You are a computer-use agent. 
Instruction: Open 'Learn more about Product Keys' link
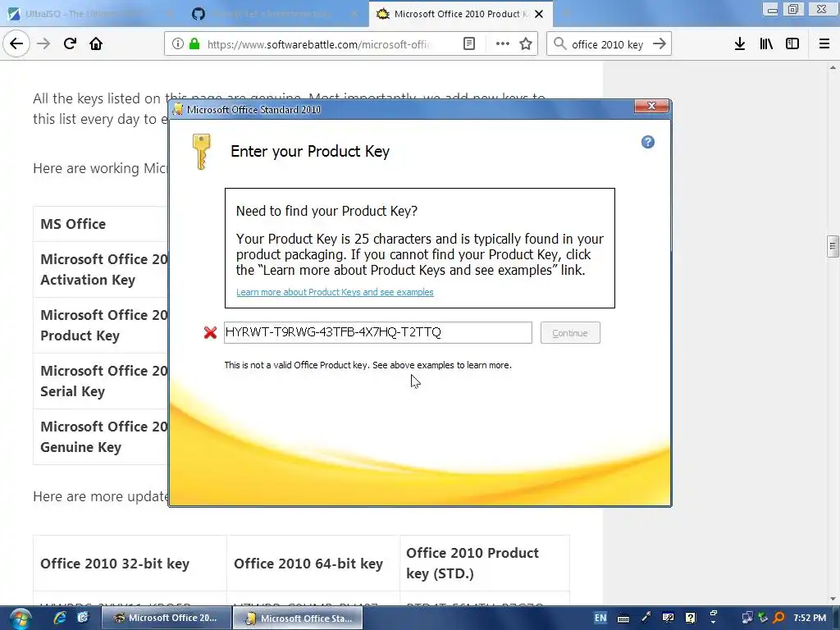point(335,292)
